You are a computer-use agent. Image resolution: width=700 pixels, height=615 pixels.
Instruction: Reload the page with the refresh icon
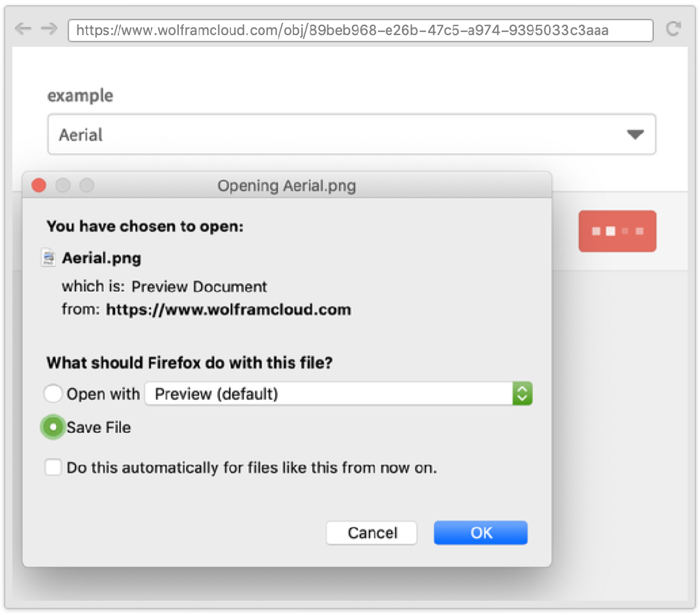pos(674,29)
